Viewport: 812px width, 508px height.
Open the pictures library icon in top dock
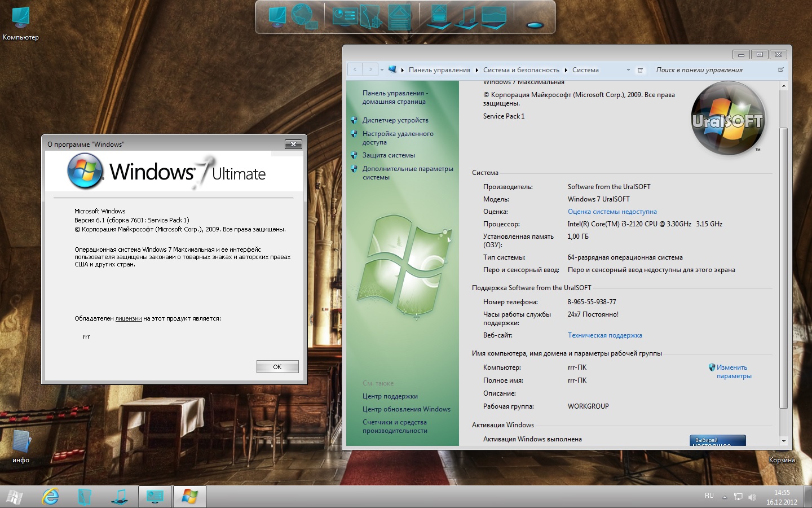pos(493,17)
